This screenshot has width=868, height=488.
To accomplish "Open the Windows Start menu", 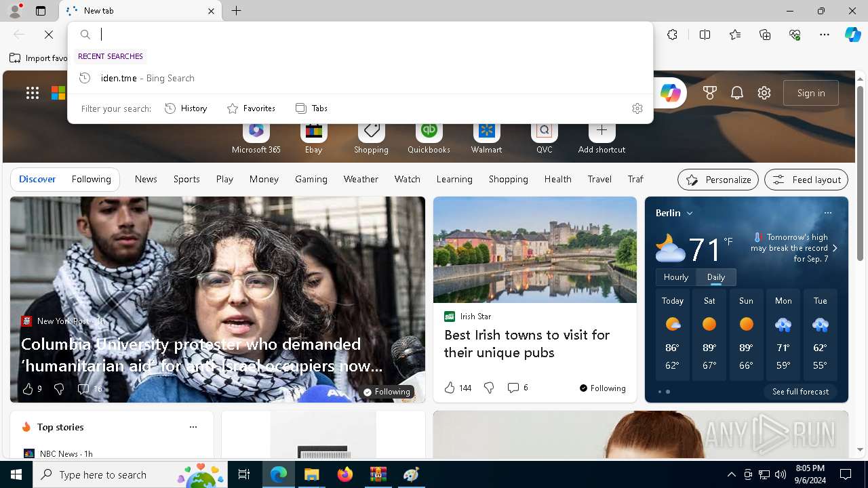I will [16, 474].
